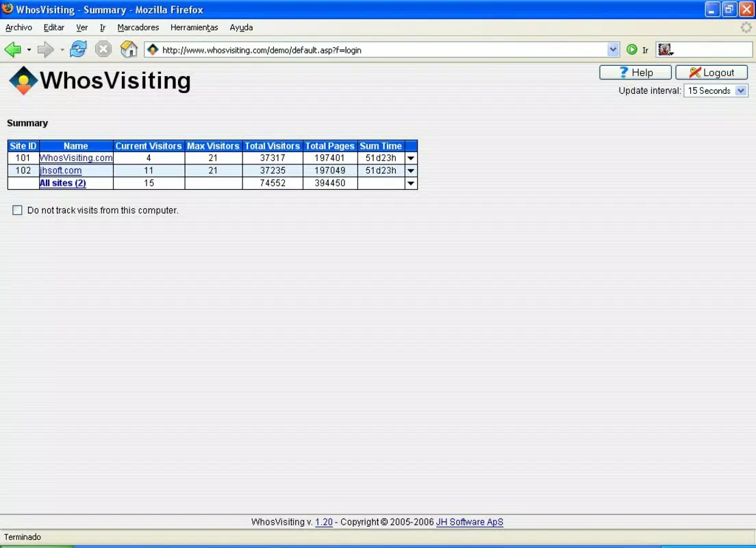The height and width of the screenshot is (548, 756).
Task: Click the WhosVisiting logo
Action: click(x=100, y=81)
